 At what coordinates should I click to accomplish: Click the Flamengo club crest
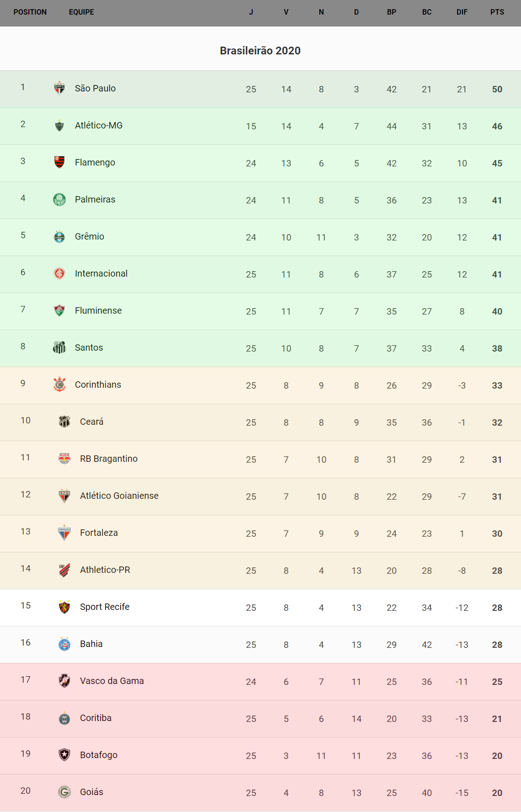[x=59, y=162]
